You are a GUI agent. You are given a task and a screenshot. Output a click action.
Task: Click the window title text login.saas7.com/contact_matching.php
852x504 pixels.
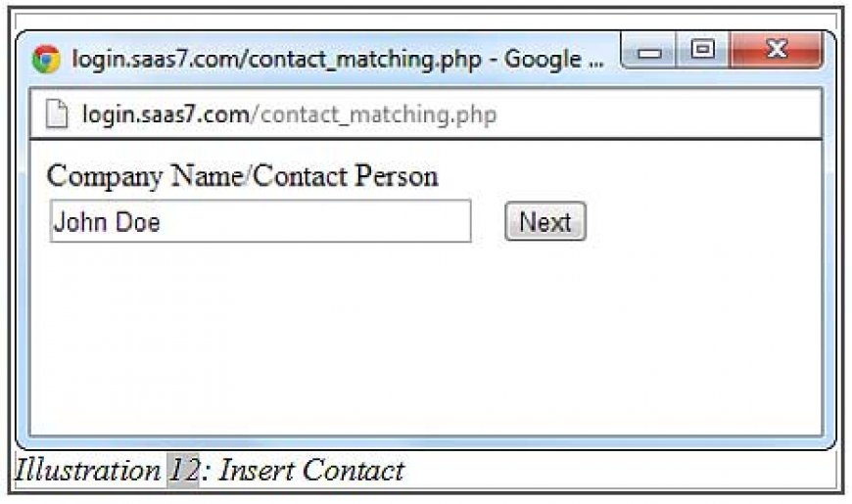point(276,59)
